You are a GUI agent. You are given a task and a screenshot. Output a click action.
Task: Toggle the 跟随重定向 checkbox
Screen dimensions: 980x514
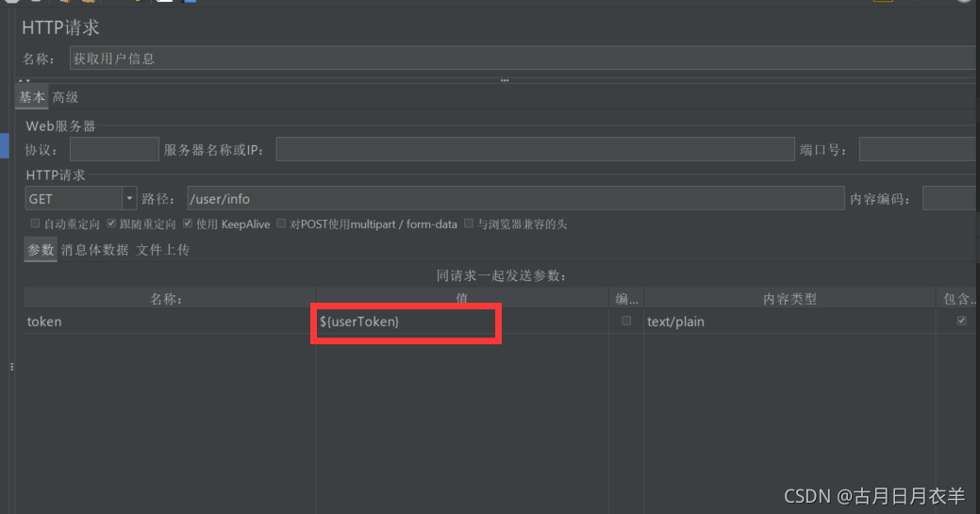111,224
